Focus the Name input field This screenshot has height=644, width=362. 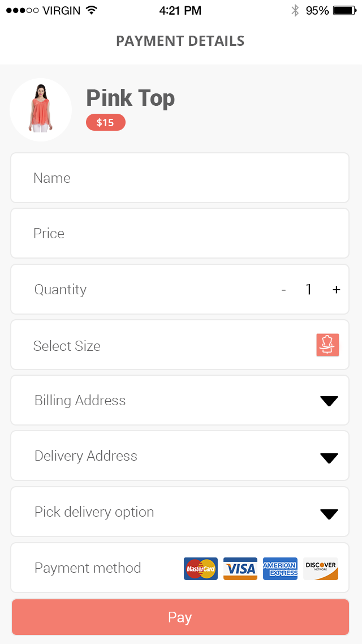point(180,178)
